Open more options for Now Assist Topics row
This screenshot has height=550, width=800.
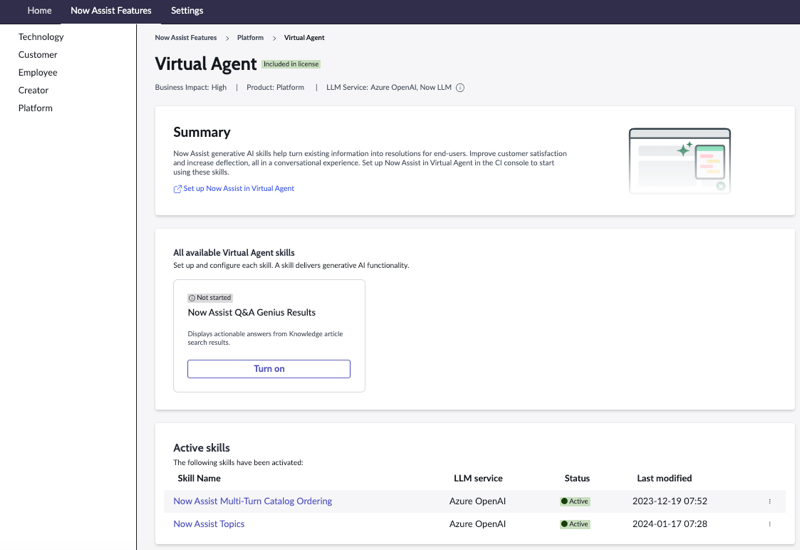click(769, 524)
